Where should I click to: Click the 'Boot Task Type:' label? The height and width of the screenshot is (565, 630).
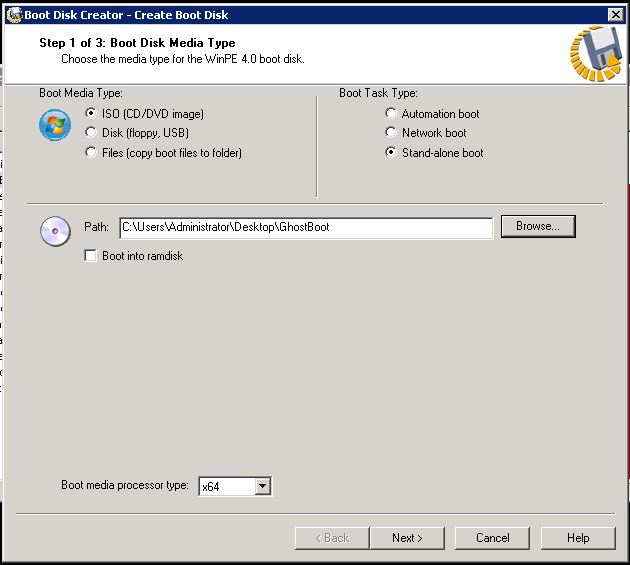[378, 93]
